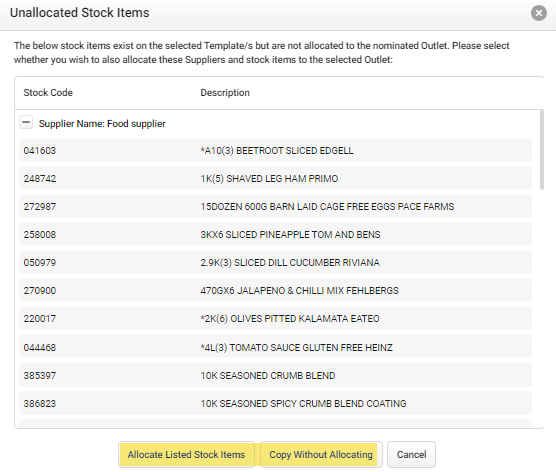Select the Barn Laid Cage Free Eggs row
556x472 pixels.
point(275,206)
